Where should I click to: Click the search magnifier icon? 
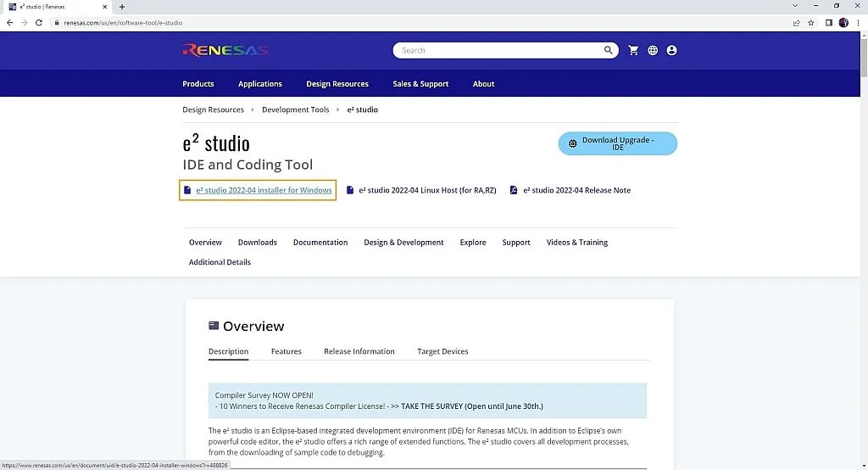coord(608,50)
